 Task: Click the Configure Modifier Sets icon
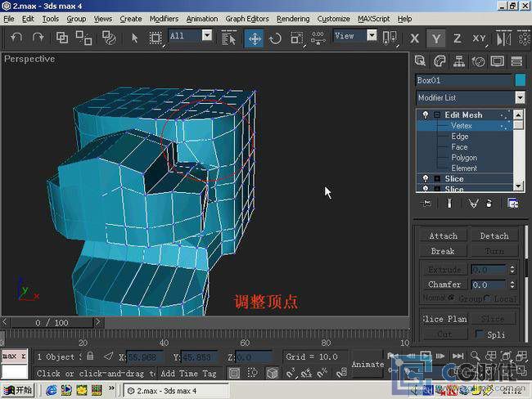pos(512,203)
